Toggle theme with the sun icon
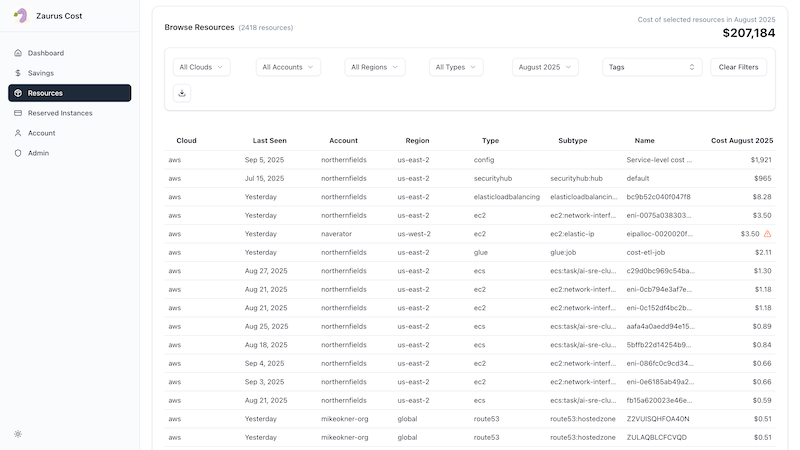800x450 pixels. pos(18,433)
